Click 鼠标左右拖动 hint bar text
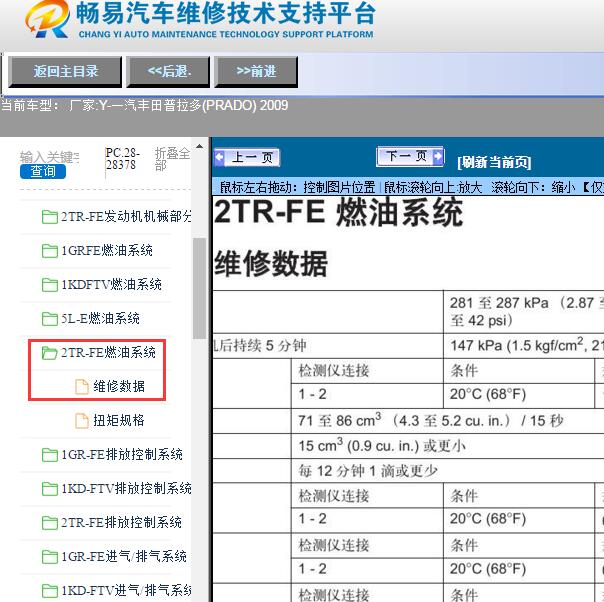The width and height of the screenshot is (604, 602). click(x=411, y=188)
